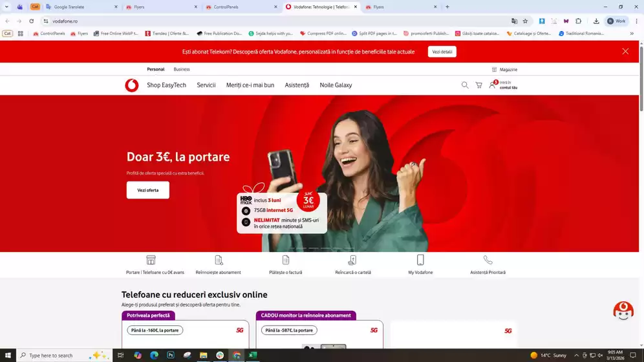The width and height of the screenshot is (644, 362).
Task: Click the Magazine store locator icon
Action: [494, 69]
